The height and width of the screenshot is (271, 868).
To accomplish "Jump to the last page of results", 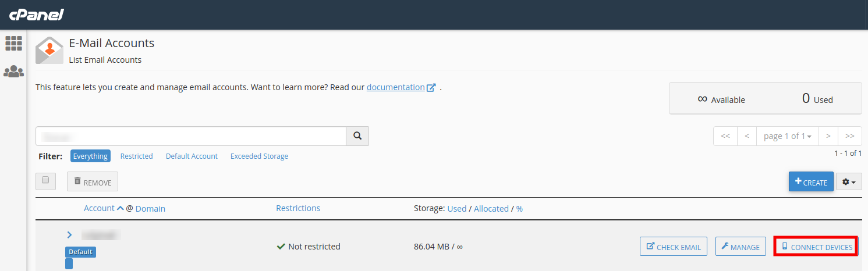I will [849, 136].
